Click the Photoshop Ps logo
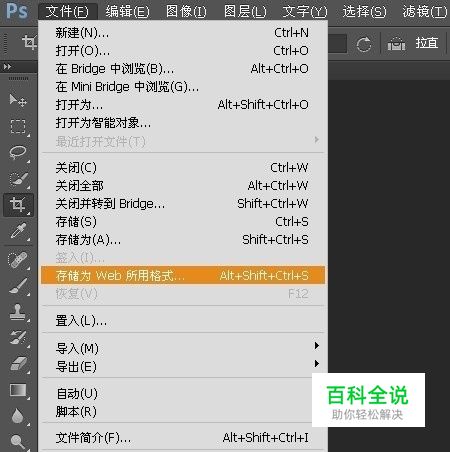The height and width of the screenshot is (452, 450). tap(17, 11)
